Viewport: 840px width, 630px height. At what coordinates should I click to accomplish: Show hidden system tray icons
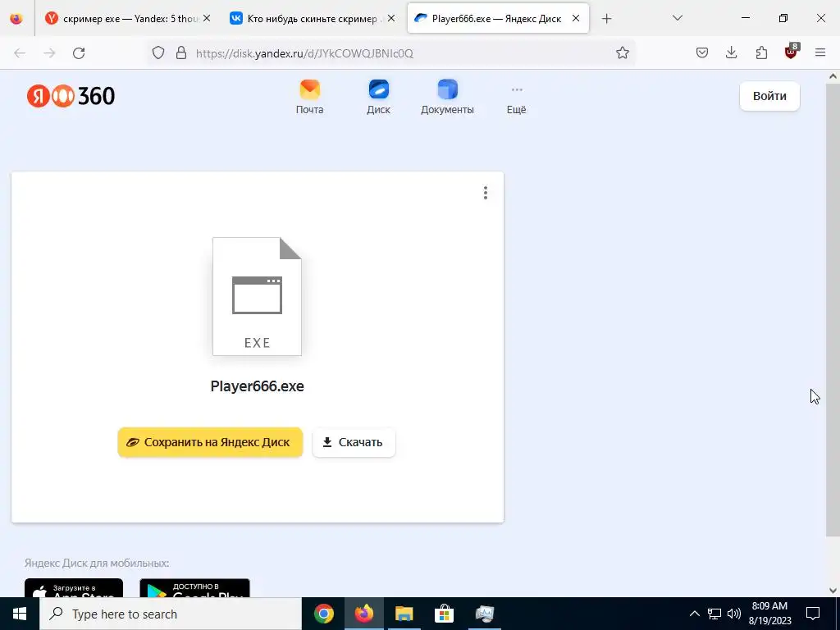click(694, 614)
